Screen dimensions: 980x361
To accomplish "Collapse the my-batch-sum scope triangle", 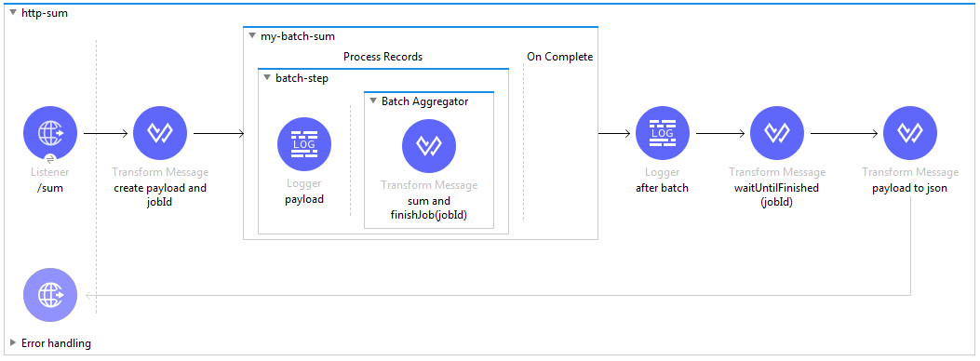I will click(252, 36).
